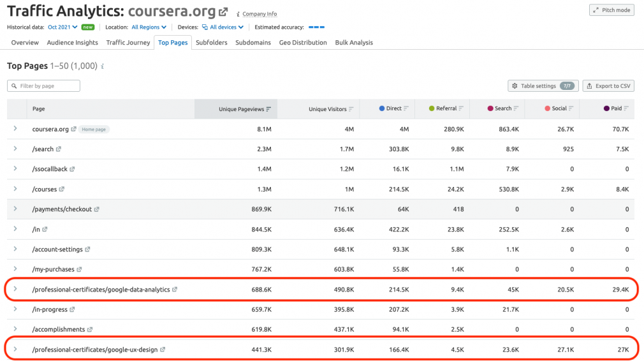Open external link icon beside /account-settings
The width and height of the screenshot is (644, 361).
(87, 249)
